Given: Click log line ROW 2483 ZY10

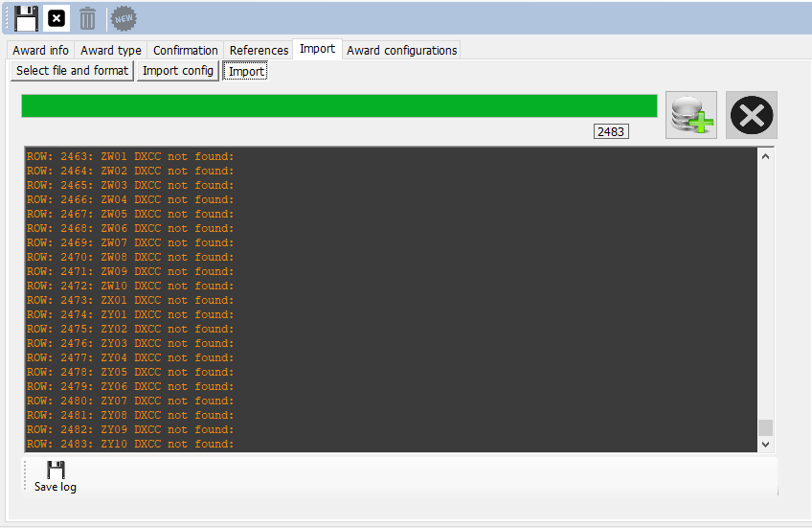Looking at the screenshot, I should [130, 444].
